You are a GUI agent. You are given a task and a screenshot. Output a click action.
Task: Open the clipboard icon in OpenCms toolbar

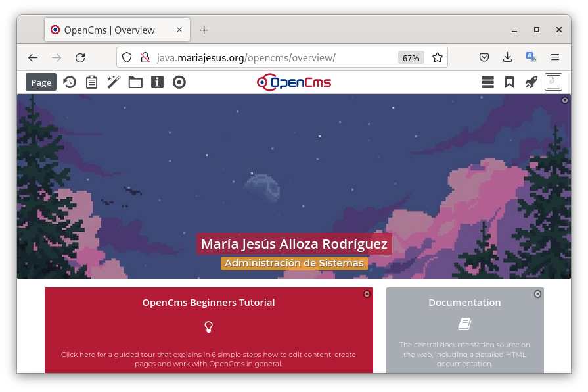[x=92, y=82]
